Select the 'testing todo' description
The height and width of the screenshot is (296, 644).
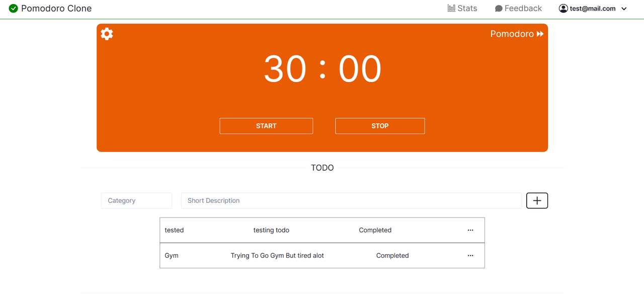[x=271, y=230]
